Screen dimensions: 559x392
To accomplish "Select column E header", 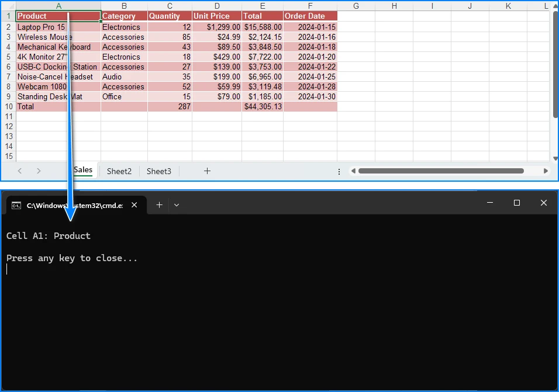I will tap(263, 6).
